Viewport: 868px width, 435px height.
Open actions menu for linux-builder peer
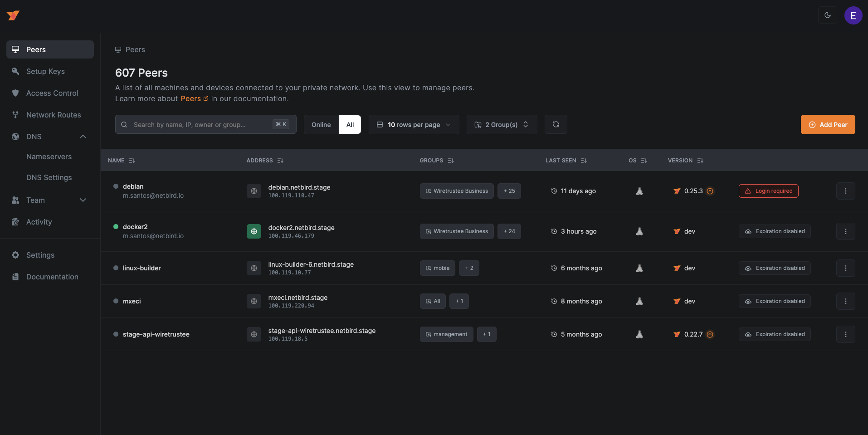pos(846,268)
